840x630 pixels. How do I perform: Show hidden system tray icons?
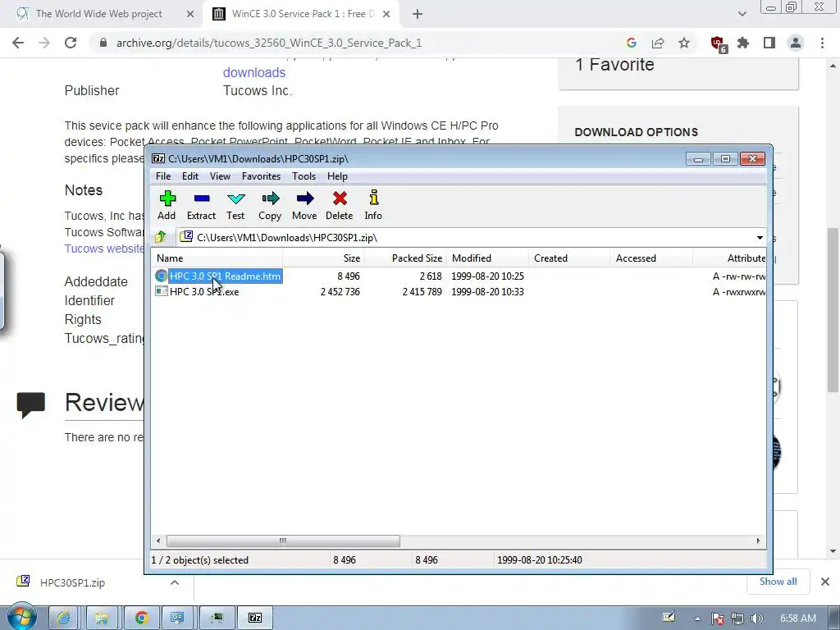coord(697,619)
